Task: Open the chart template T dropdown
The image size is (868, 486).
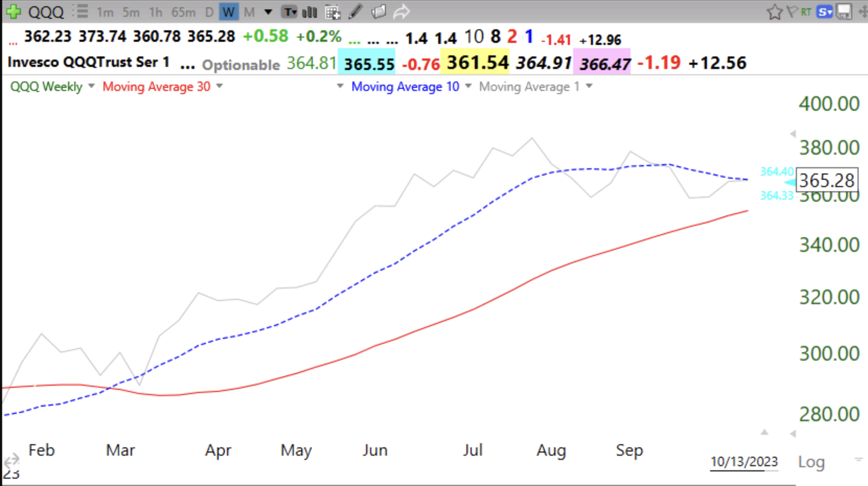Action: tap(290, 12)
